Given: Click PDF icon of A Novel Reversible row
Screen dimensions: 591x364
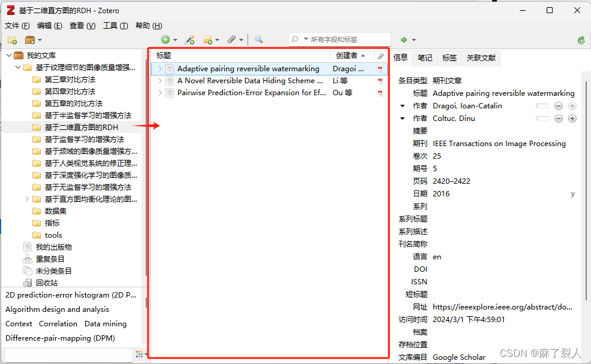Looking at the screenshot, I should point(380,81).
